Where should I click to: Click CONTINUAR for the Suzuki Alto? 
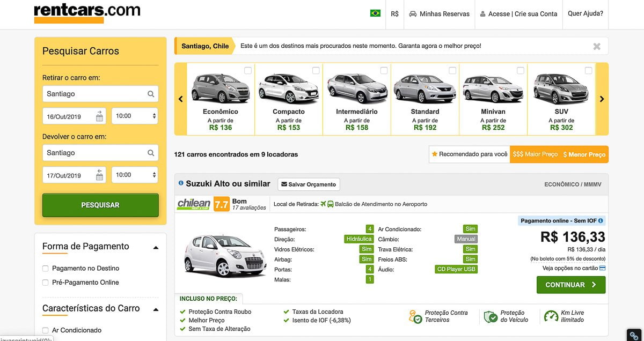click(x=570, y=285)
